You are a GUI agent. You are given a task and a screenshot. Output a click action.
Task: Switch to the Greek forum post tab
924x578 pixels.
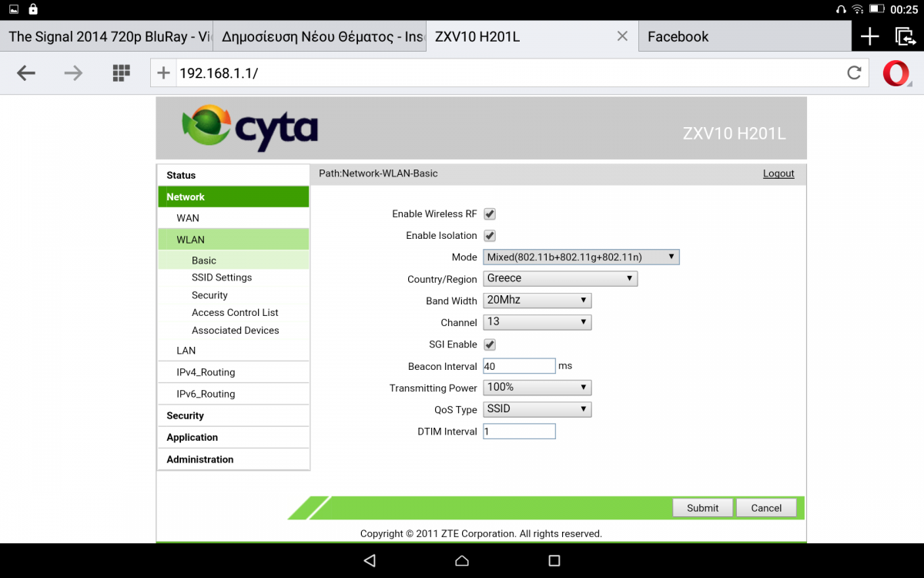pyautogui.click(x=320, y=36)
